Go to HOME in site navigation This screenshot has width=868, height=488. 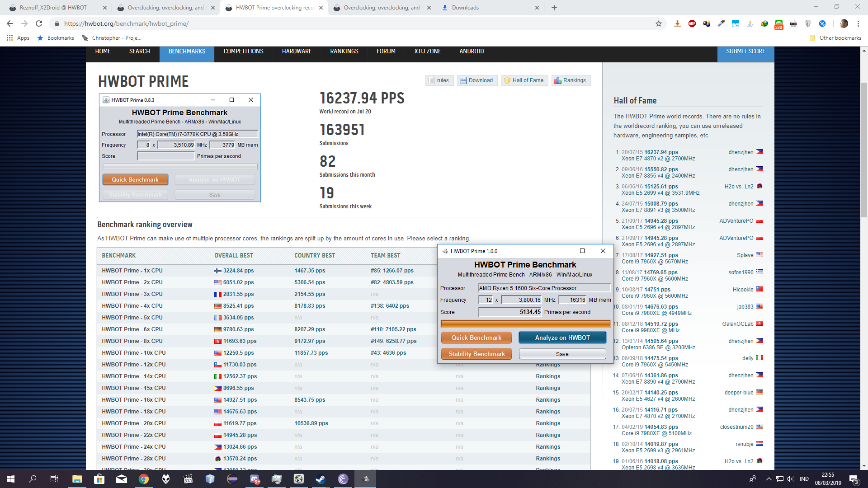click(103, 52)
